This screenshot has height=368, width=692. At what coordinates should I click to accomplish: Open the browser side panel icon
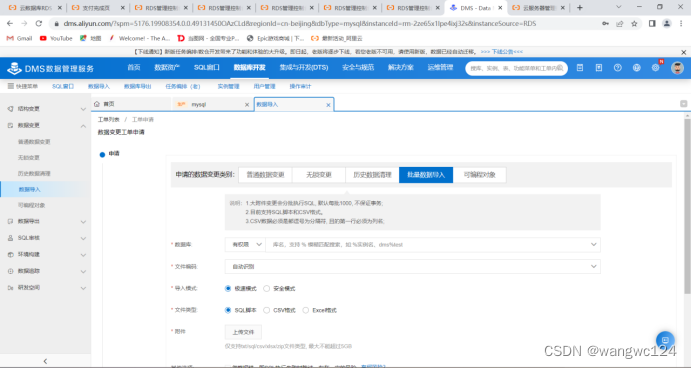click(652, 23)
